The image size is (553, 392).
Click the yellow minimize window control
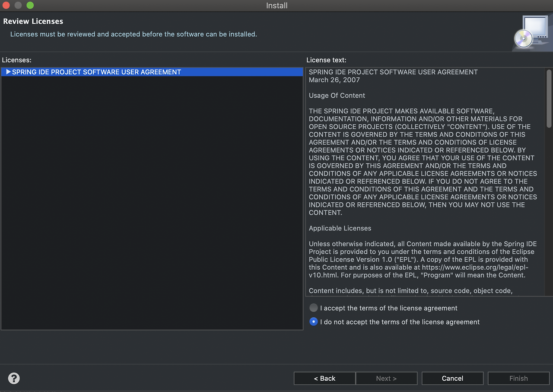click(x=17, y=6)
